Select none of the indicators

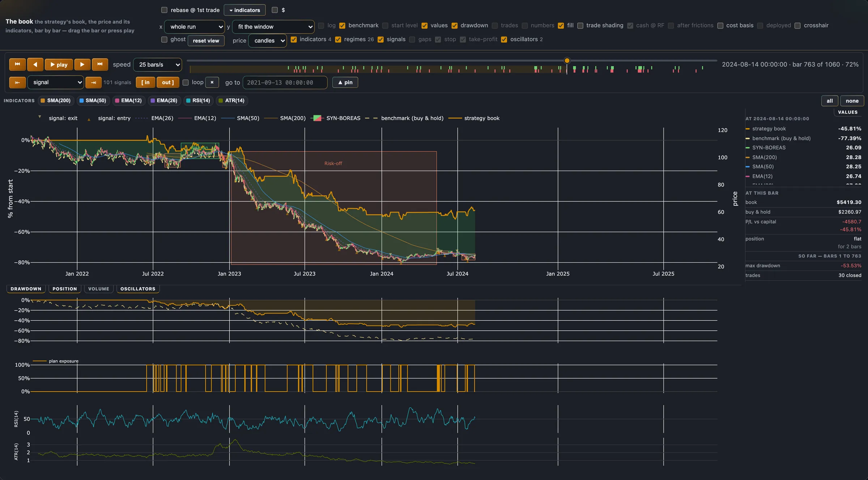pyautogui.click(x=852, y=101)
